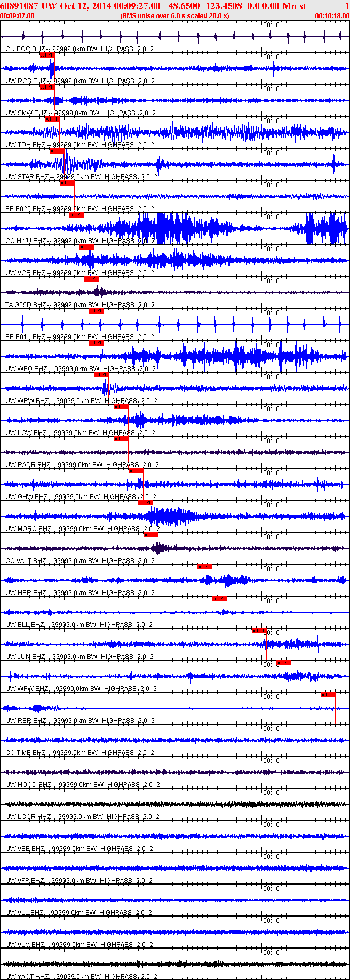350x980 pixels.
Task: Click the red pick marker on the CC.HIYU trace
Action: 76,215
